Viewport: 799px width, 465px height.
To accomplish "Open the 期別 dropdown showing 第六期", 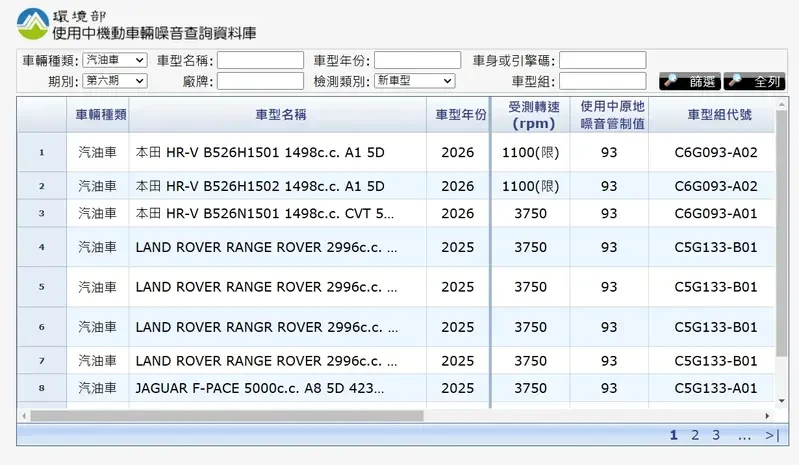I will point(115,81).
